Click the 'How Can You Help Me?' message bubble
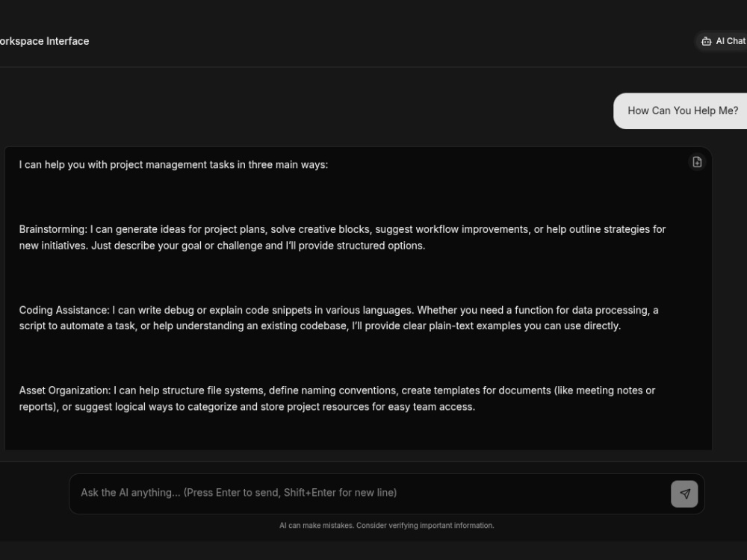Screen dimensions: 747x560 coord(681,111)
